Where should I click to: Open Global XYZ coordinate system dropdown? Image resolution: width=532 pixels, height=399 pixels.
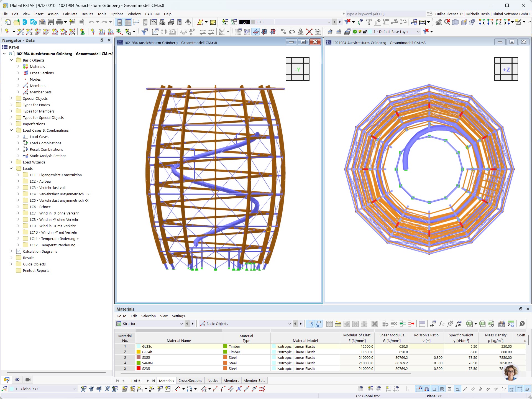[x=75, y=389]
